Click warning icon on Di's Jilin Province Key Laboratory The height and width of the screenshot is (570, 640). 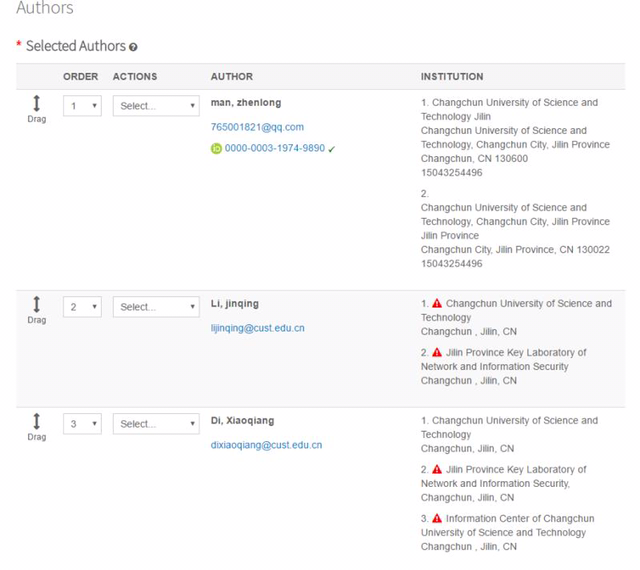point(437,469)
